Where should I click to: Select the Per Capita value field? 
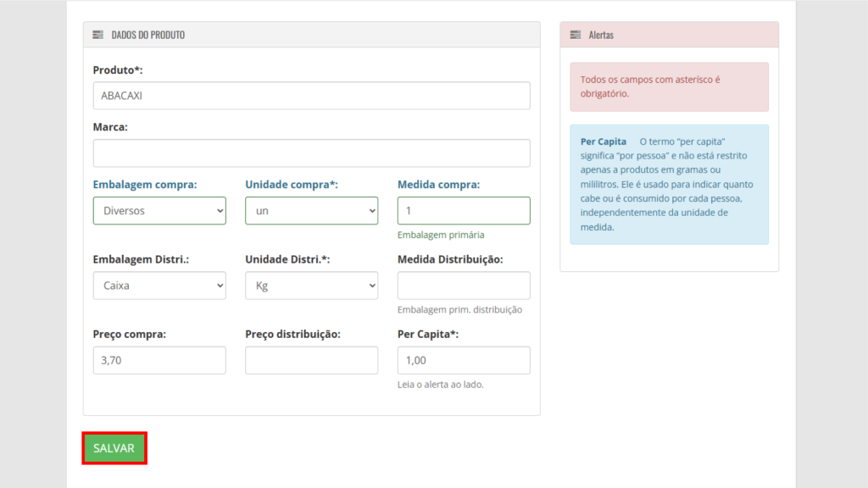[464, 360]
